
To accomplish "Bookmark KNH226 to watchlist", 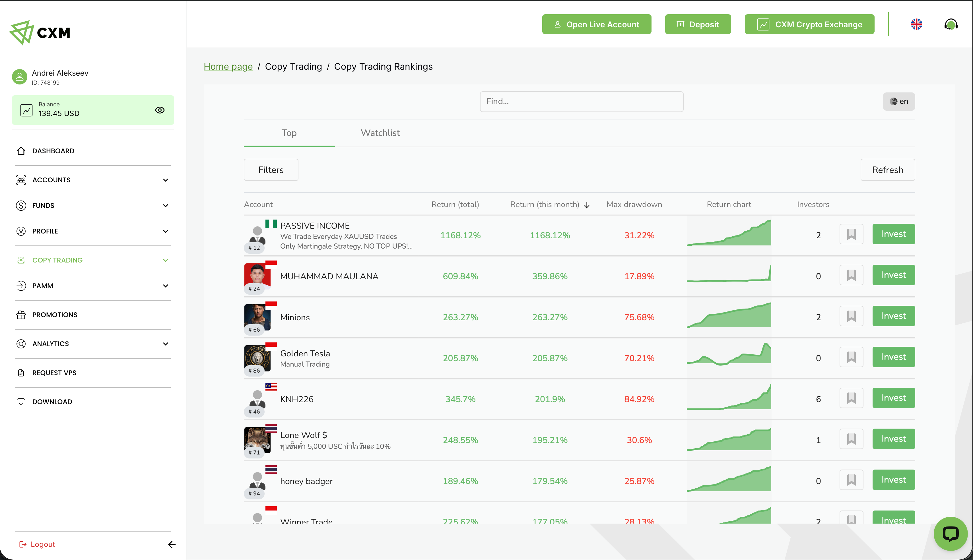I will point(851,398).
